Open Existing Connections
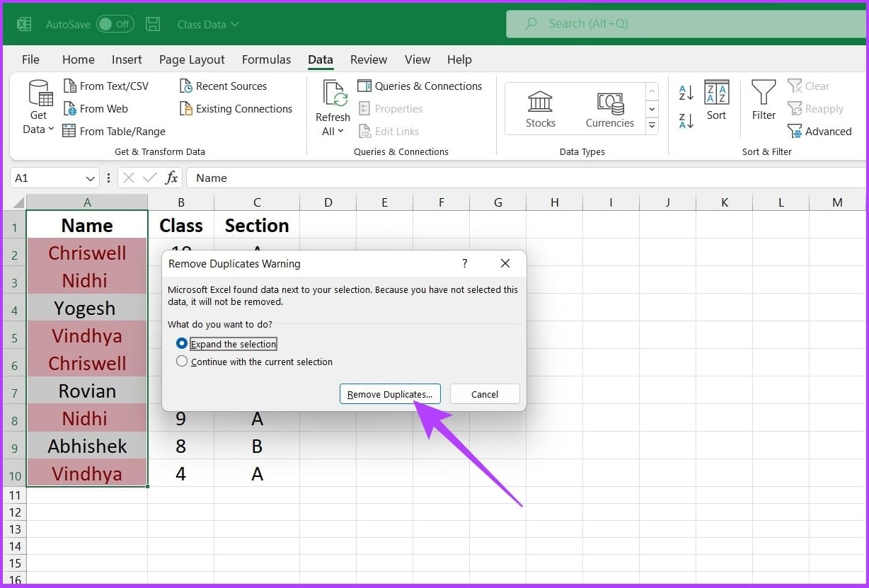This screenshot has height=588, width=869. pyautogui.click(x=236, y=109)
